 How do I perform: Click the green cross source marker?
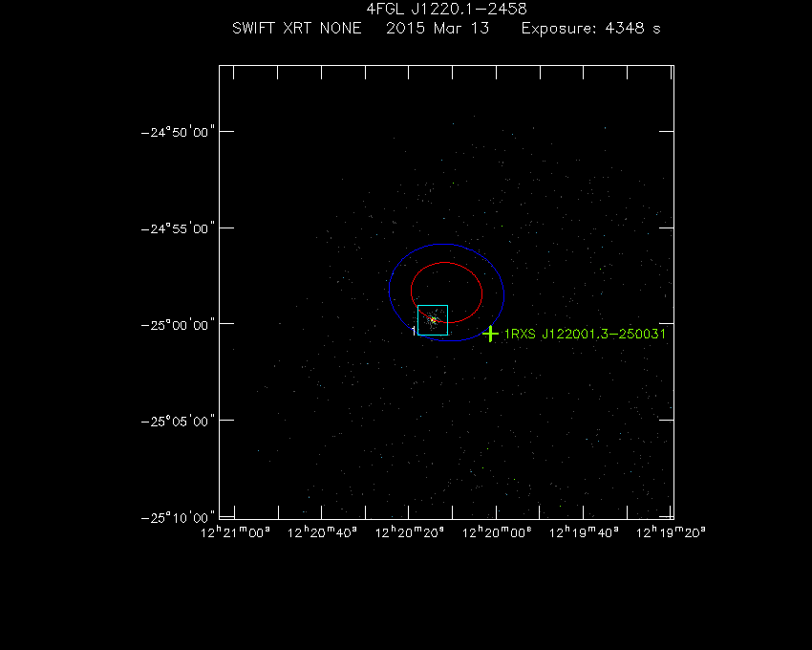pos(490,334)
